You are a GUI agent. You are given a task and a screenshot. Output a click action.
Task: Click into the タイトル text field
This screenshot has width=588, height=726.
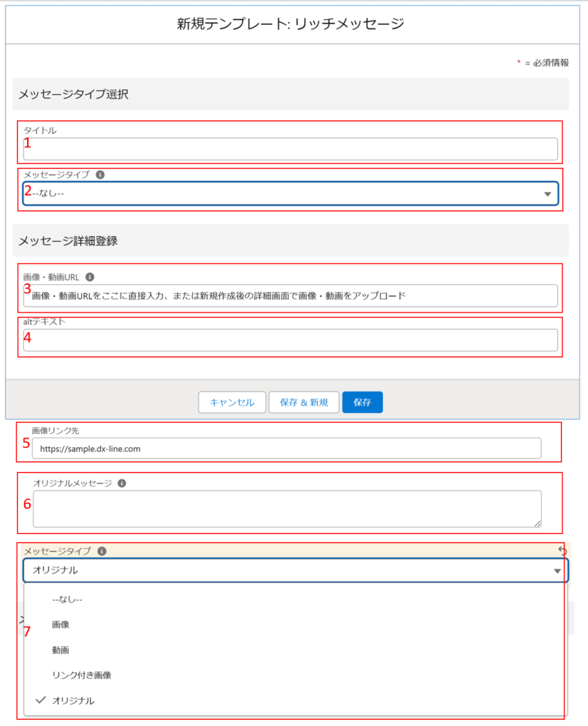[x=290, y=149]
